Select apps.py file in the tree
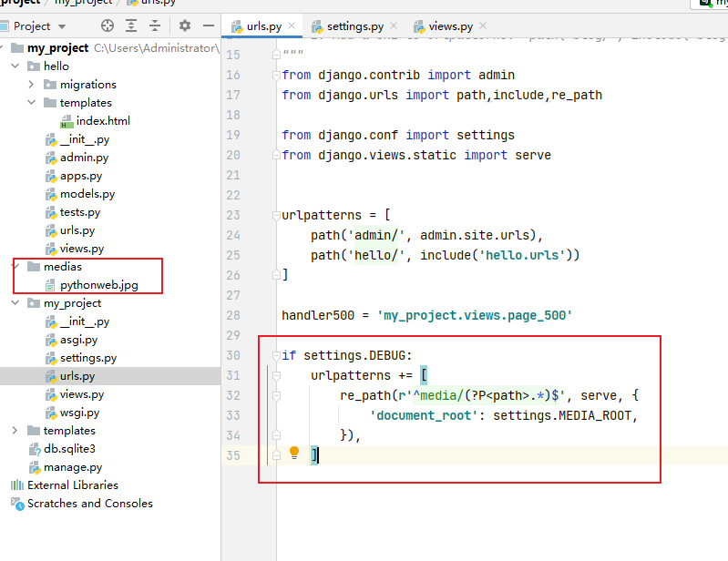The width and height of the screenshot is (728, 561). [74, 176]
